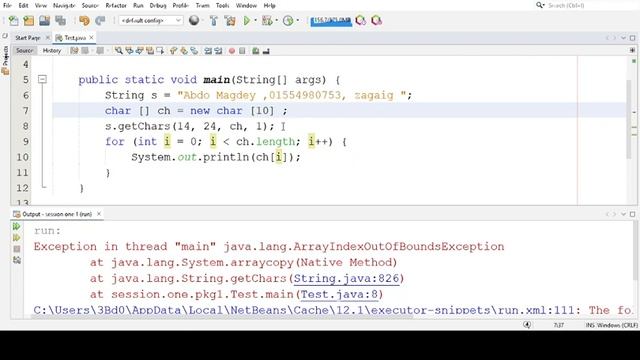Click the notifications icon in status bar

(x=527, y=325)
